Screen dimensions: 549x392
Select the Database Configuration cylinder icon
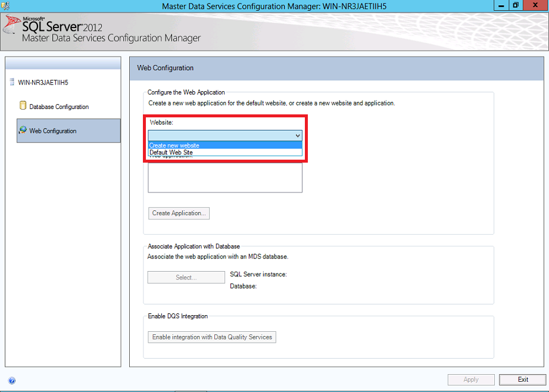(x=23, y=105)
